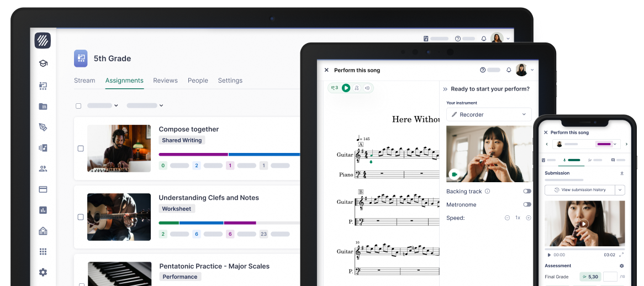Image resolution: width=644 pixels, height=286 pixels.
Task: Open submission history dropdown arrow on phone
Action: 620,190
